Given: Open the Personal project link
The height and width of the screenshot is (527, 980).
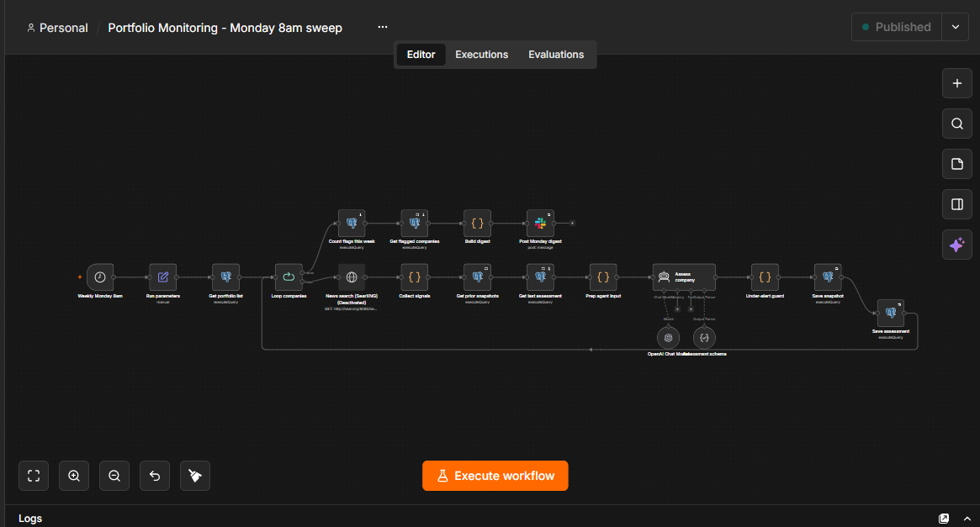Looking at the screenshot, I should tap(57, 28).
